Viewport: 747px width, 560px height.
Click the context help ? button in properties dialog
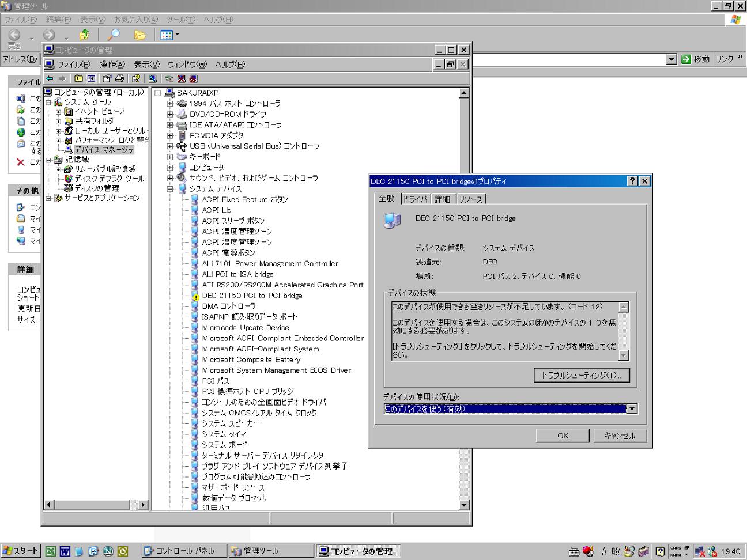[633, 181]
